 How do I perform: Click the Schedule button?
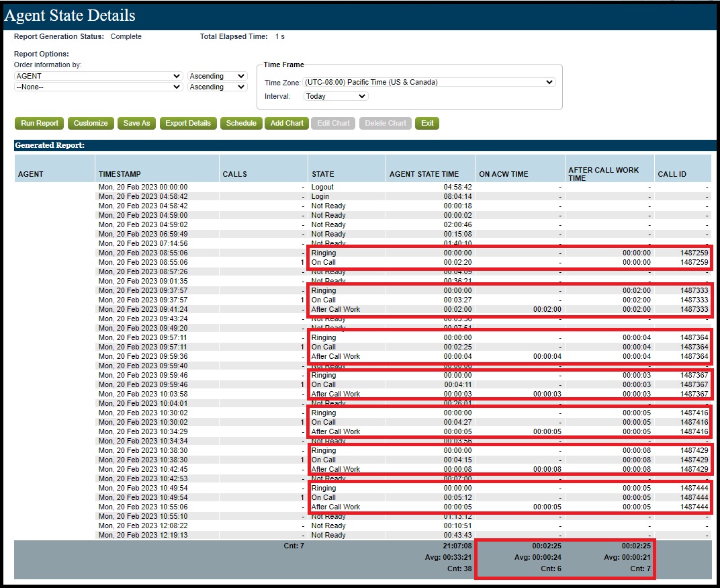pyautogui.click(x=241, y=123)
